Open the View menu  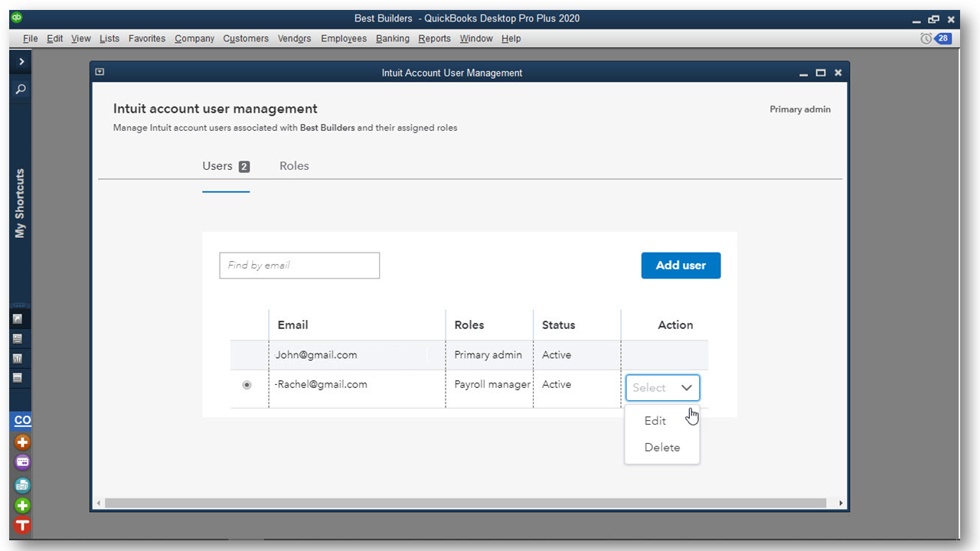coord(81,38)
